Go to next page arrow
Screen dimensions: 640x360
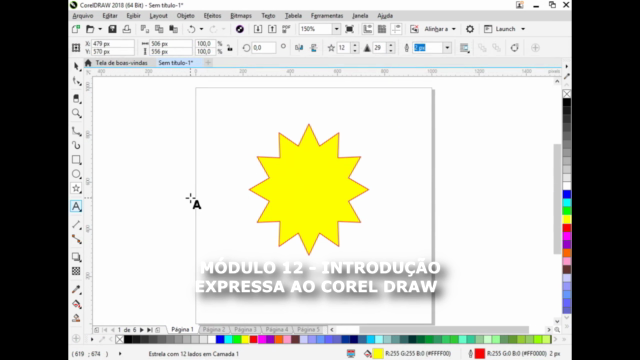142,329
